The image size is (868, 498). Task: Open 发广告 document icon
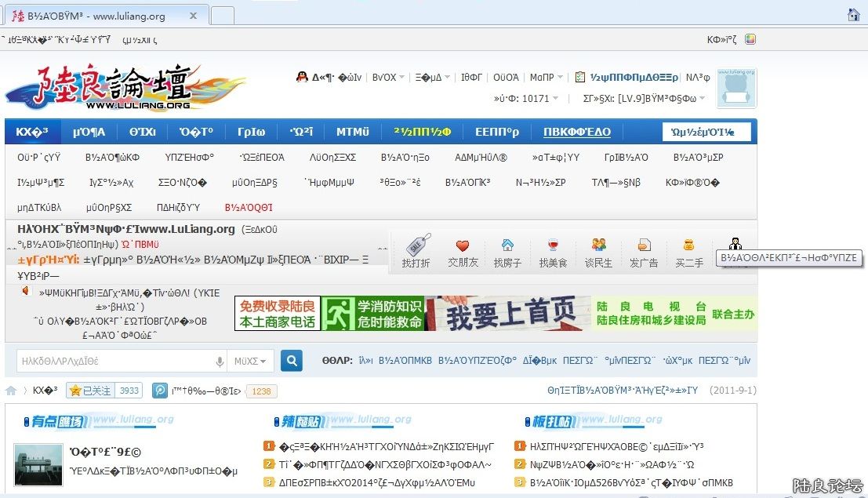click(644, 245)
